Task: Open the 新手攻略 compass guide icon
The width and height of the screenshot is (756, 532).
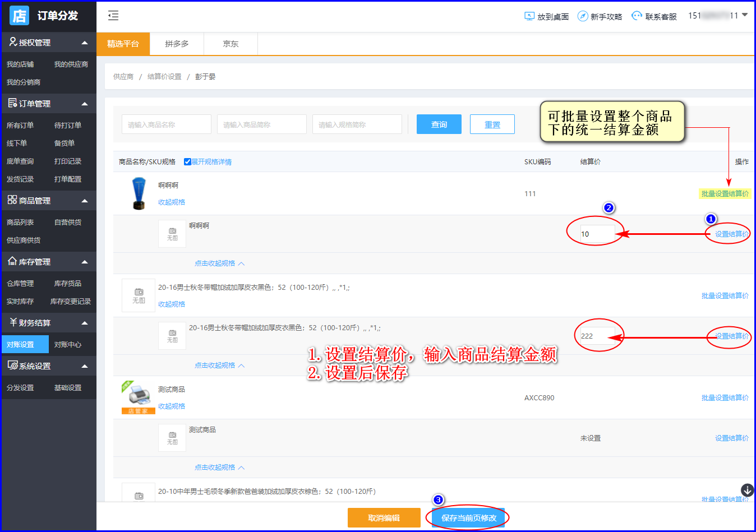Action: [583, 16]
